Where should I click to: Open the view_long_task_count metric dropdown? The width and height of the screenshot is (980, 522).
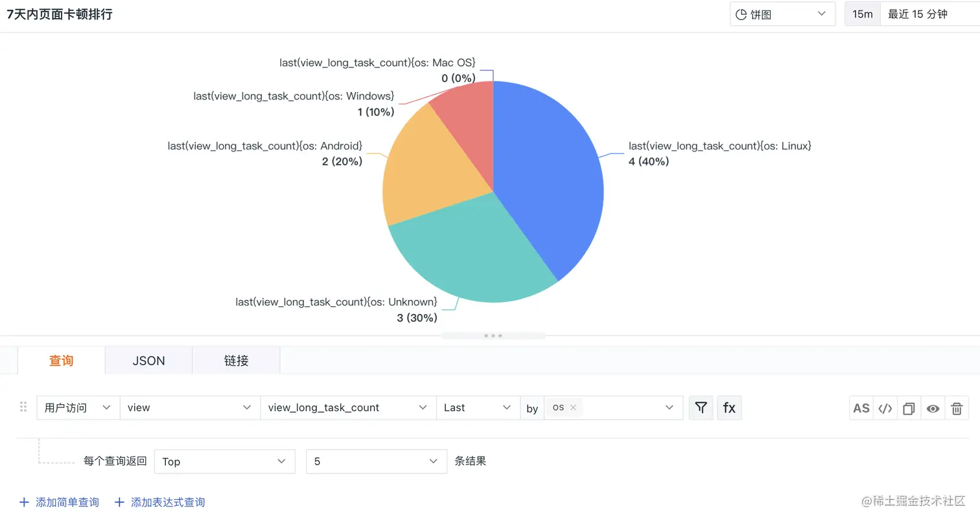(x=348, y=407)
